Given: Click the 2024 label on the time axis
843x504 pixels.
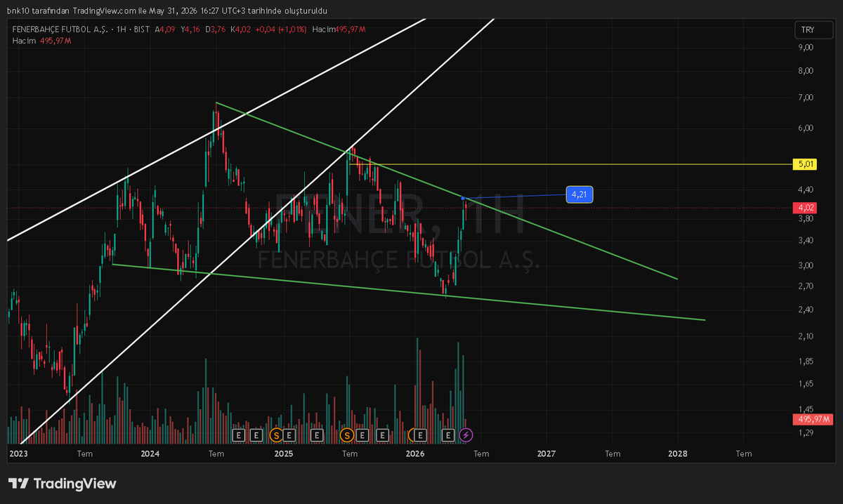Looking at the screenshot, I should pos(150,453).
